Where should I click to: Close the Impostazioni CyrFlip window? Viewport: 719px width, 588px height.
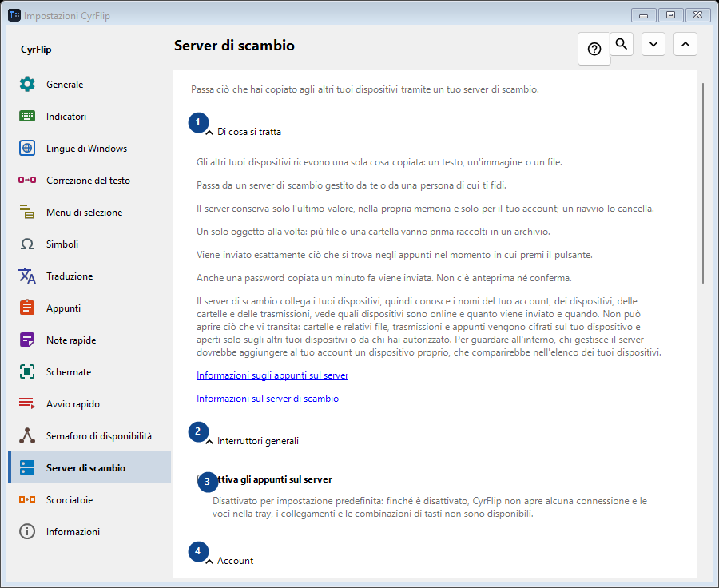tap(698, 15)
